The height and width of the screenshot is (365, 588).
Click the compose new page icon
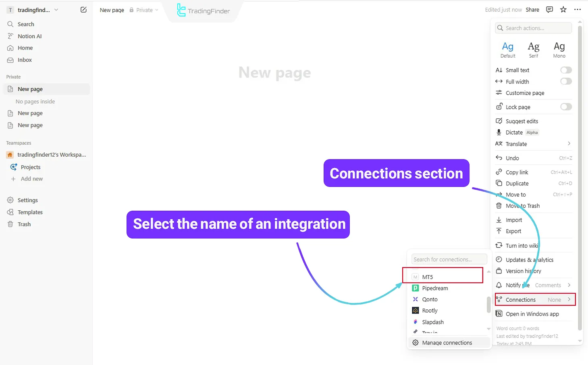[x=83, y=10]
